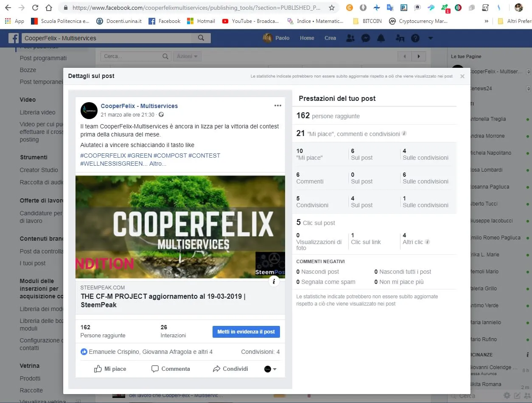The height and width of the screenshot is (403, 532).
Task: Open the help question mark icon
Action: click(415, 38)
